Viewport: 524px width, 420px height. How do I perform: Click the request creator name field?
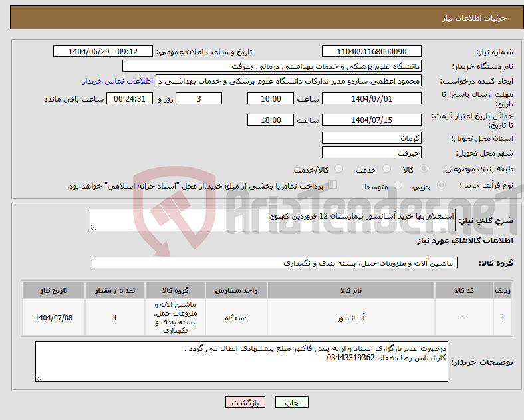tap(289, 81)
